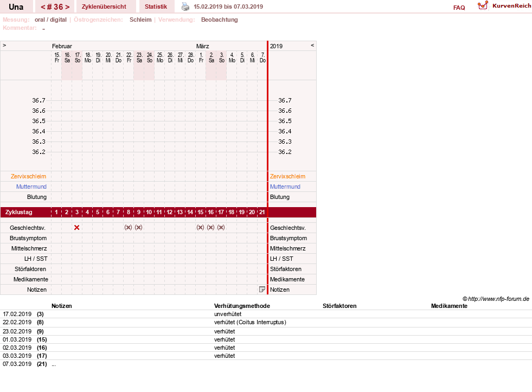This screenshot has height=392, width=532.
Task: Open the note icon on cycle day 21
Action: [x=262, y=289]
